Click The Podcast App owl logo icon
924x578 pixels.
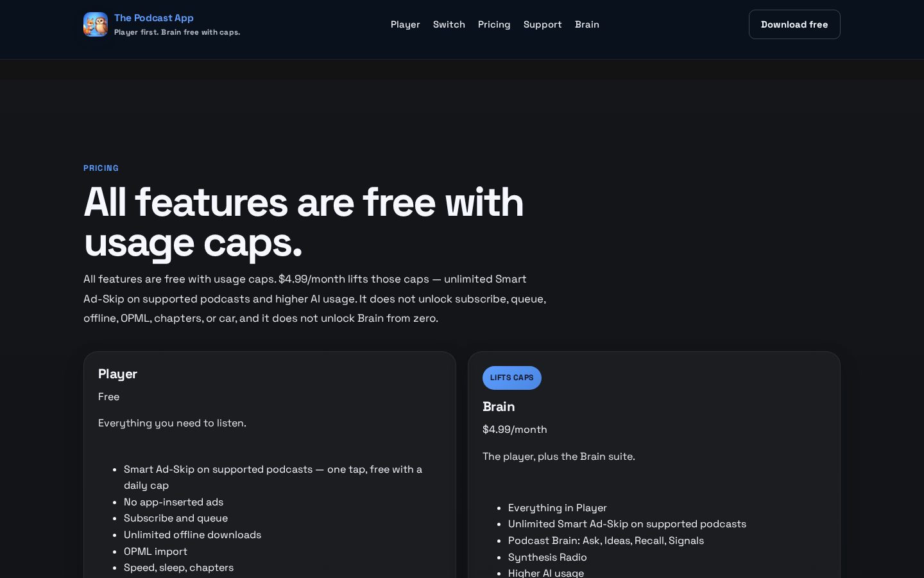pos(96,24)
